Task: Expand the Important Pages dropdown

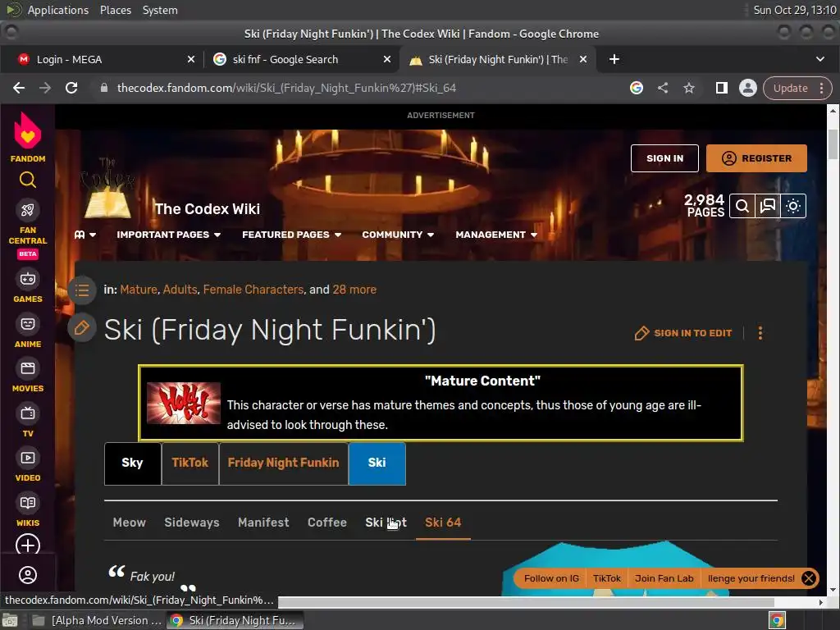Action: click(169, 235)
